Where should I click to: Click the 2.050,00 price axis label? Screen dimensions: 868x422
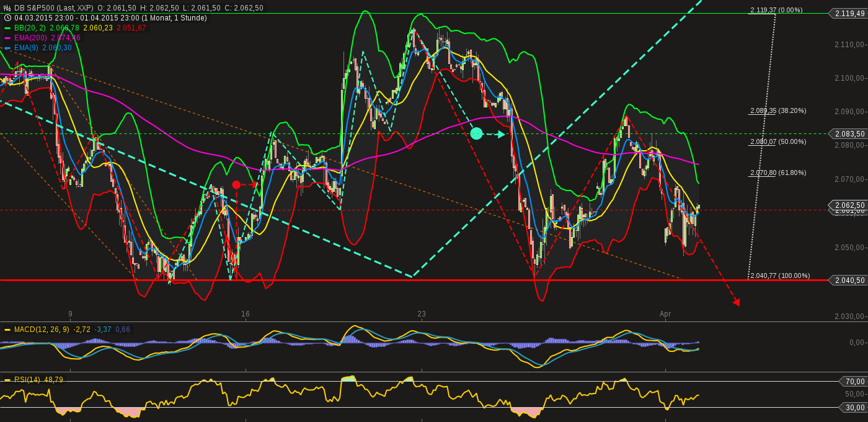850,247
